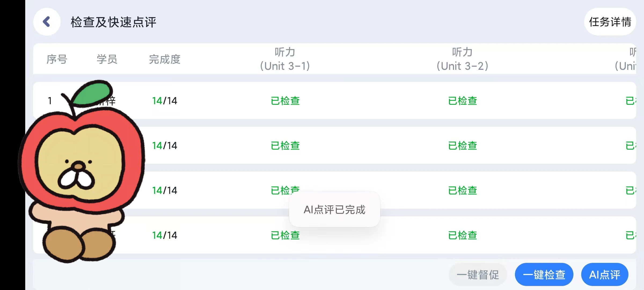Dismiss the AI点评已完成 toast message

(334, 209)
